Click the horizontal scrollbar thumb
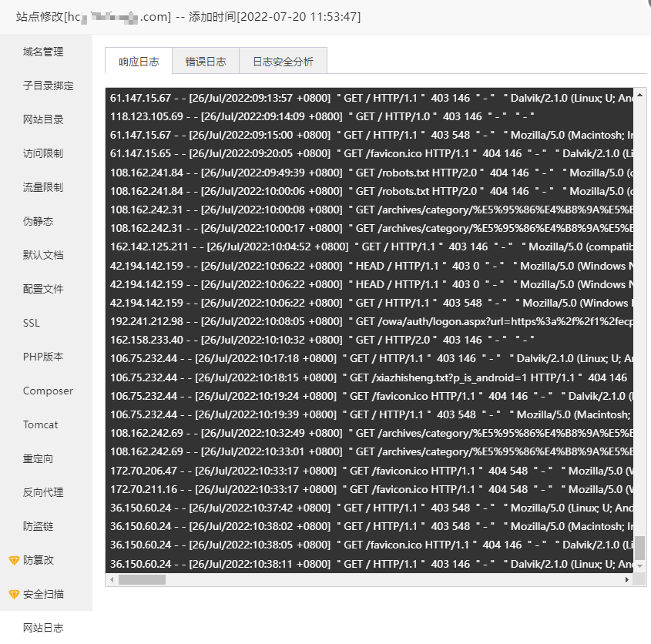 [142, 579]
